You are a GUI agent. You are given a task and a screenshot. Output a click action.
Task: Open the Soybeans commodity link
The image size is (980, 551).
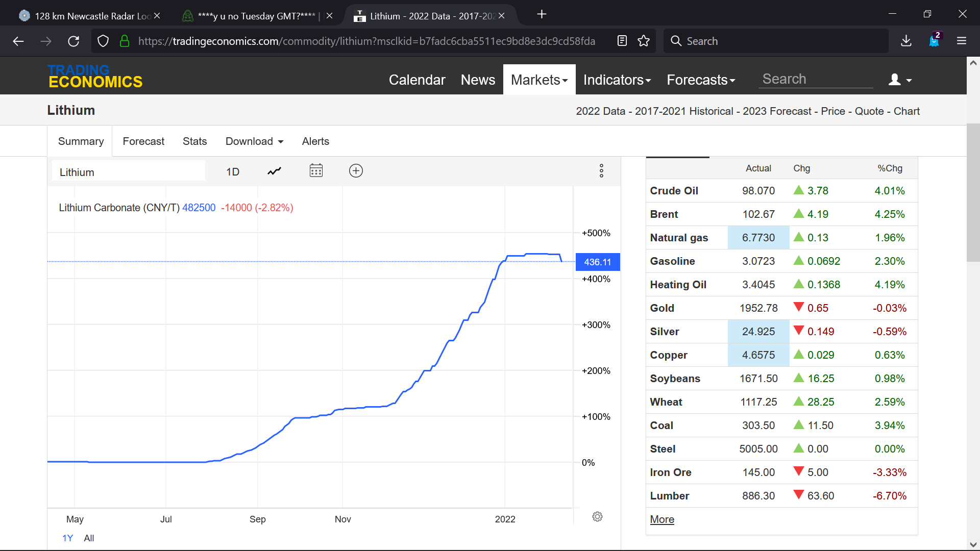point(675,379)
